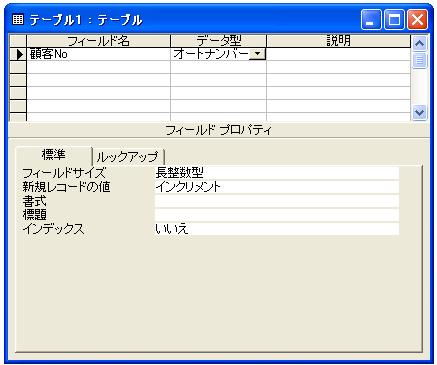Click the インデックス value いいえ
Image resolution: width=437 pixels, height=365 pixels.
277,229
